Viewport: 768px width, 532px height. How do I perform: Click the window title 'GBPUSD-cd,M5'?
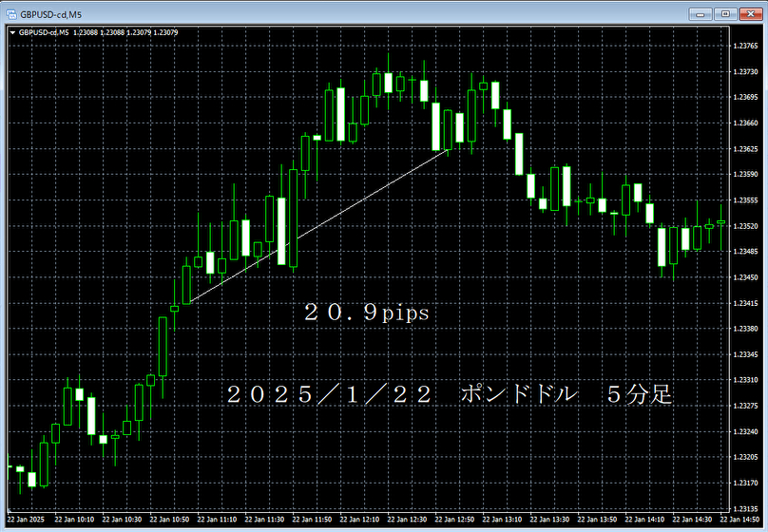51,14
